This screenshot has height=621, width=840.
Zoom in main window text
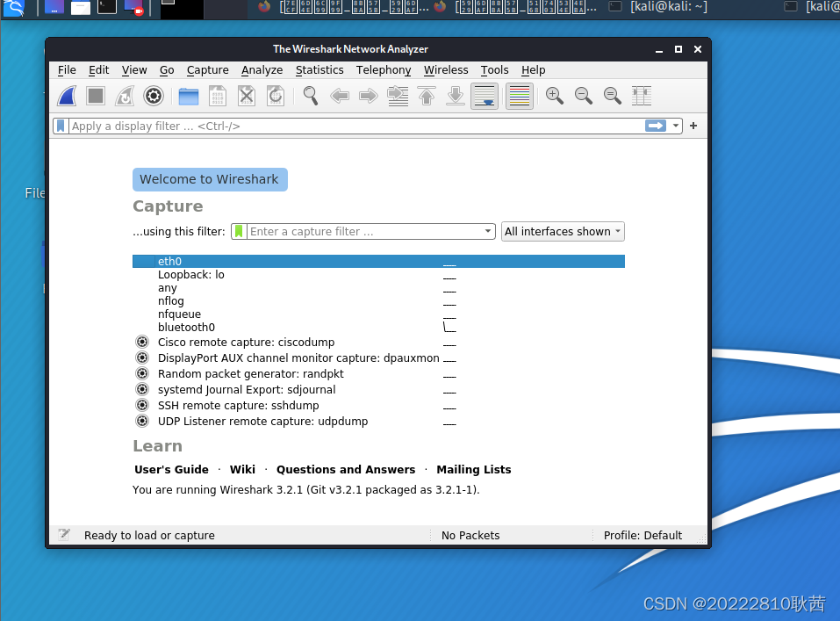point(555,96)
